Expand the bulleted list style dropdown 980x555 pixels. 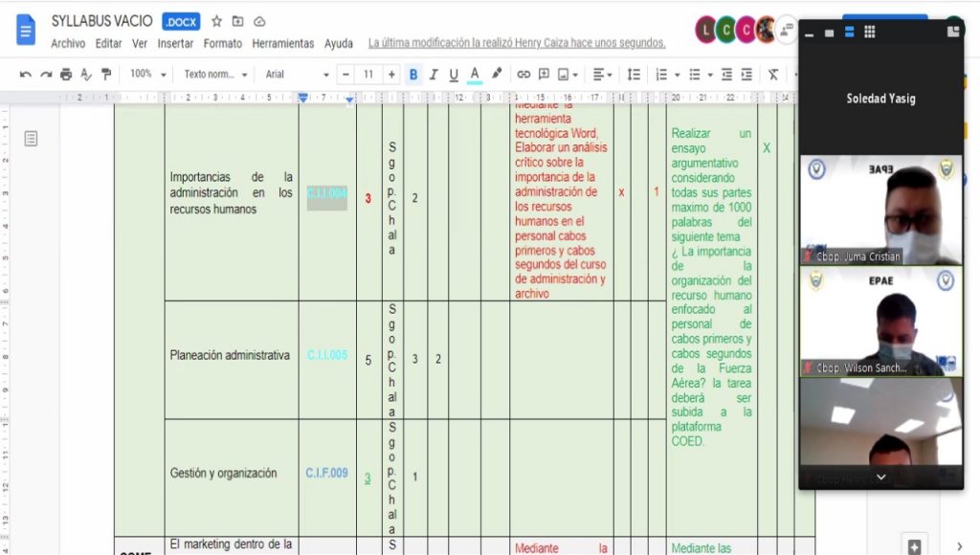(710, 75)
